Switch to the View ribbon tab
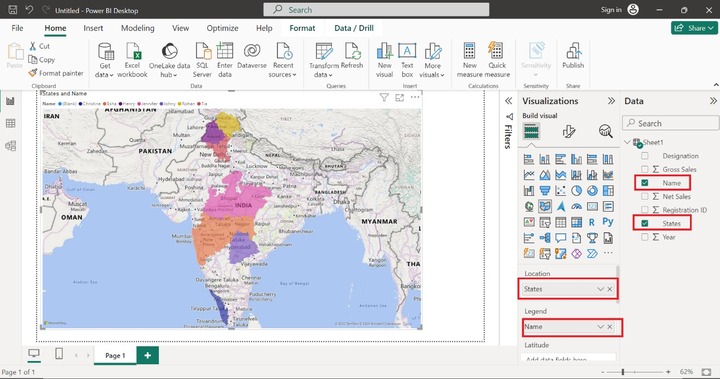The image size is (720, 379). pos(180,28)
